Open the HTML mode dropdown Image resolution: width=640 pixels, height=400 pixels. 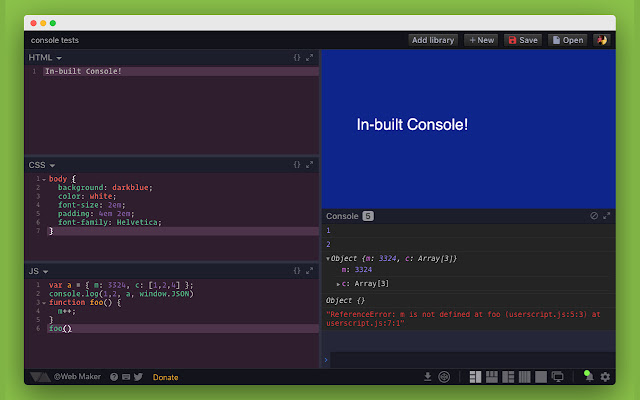pyautogui.click(x=45, y=58)
